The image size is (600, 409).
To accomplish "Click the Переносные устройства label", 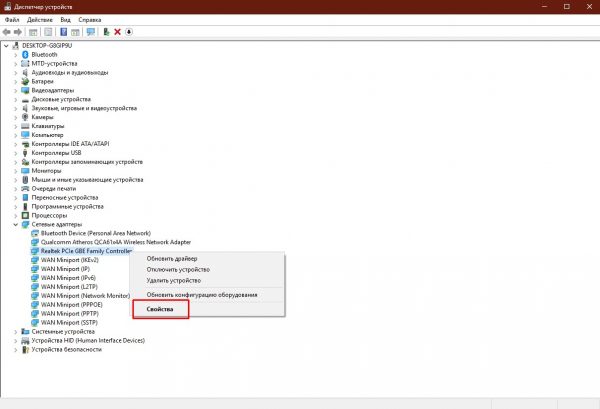I will point(65,197).
